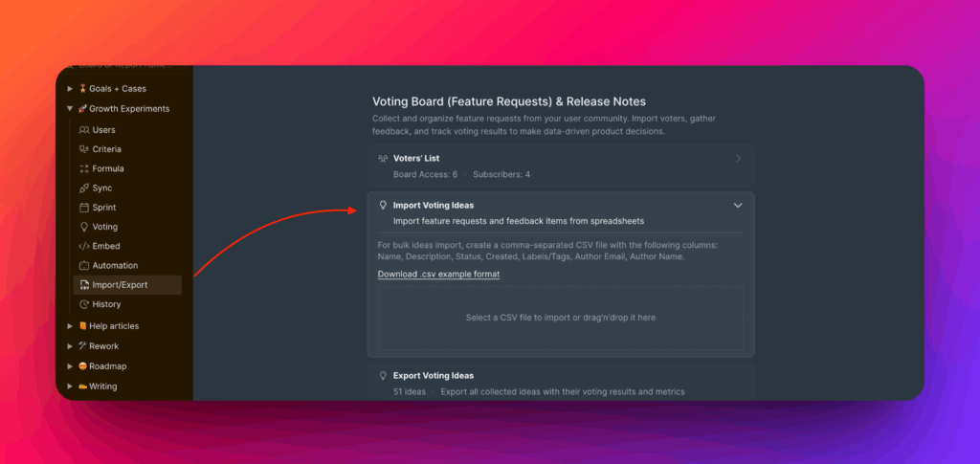
Task: Click the Voting lightbulb icon in sidebar
Action: (84, 227)
